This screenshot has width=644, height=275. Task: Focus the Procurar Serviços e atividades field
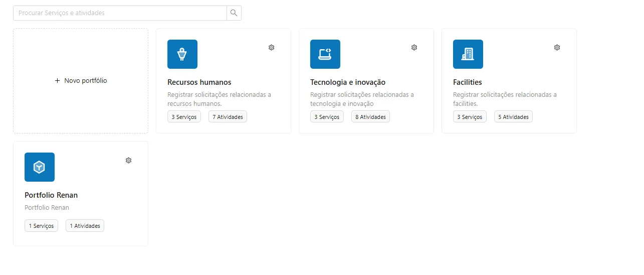coord(120,13)
